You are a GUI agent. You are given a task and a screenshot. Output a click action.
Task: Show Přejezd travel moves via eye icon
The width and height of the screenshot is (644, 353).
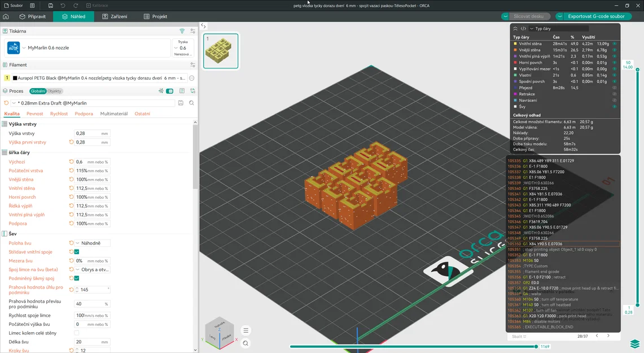pyautogui.click(x=615, y=88)
